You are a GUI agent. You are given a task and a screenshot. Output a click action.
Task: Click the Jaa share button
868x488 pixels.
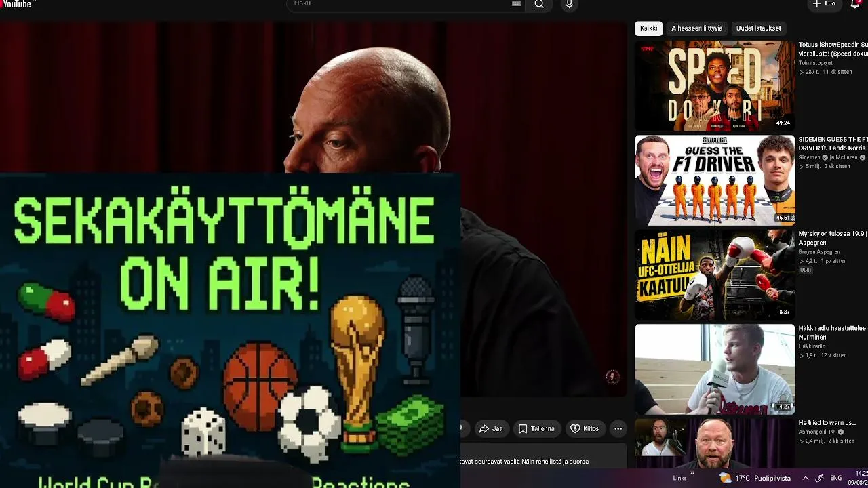point(491,429)
